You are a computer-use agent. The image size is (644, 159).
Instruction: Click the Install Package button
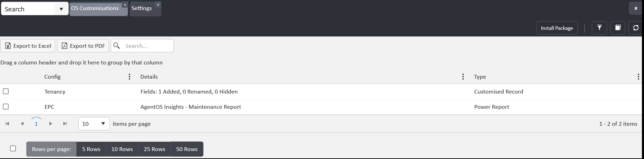557,28
